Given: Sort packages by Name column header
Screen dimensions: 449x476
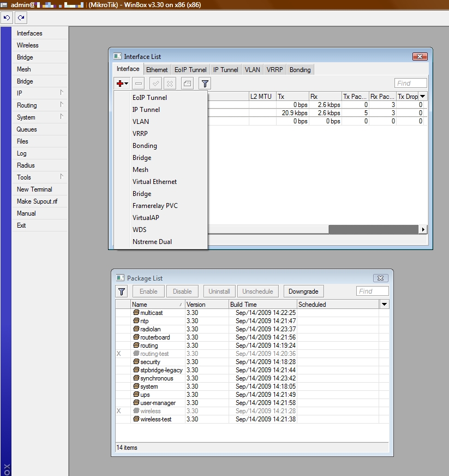Looking at the screenshot, I should click(x=158, y=304).
